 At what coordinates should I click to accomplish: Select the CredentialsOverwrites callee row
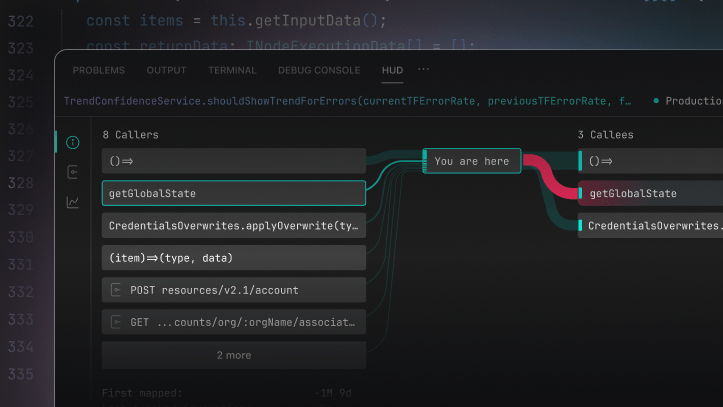[x=650, y=225]
